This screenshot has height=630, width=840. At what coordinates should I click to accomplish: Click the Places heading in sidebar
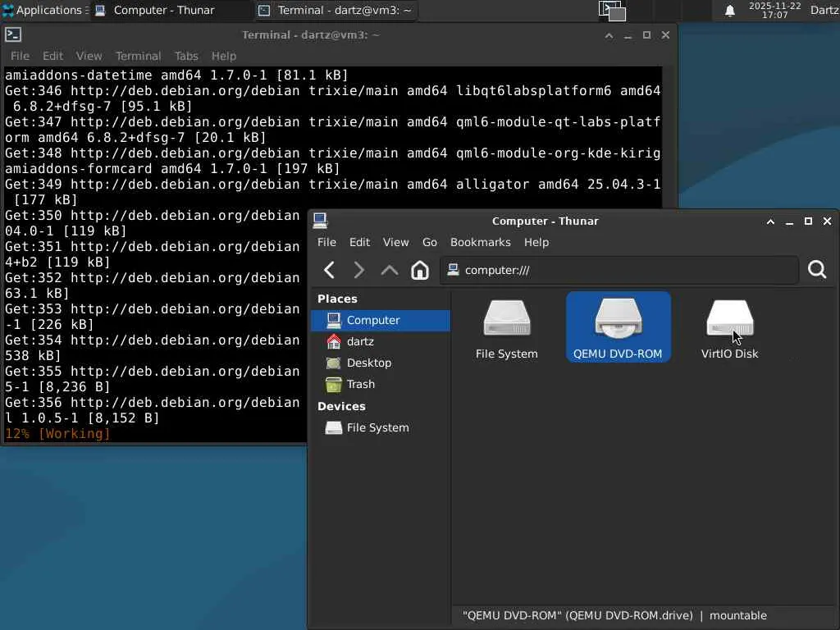tap(337, 299)
